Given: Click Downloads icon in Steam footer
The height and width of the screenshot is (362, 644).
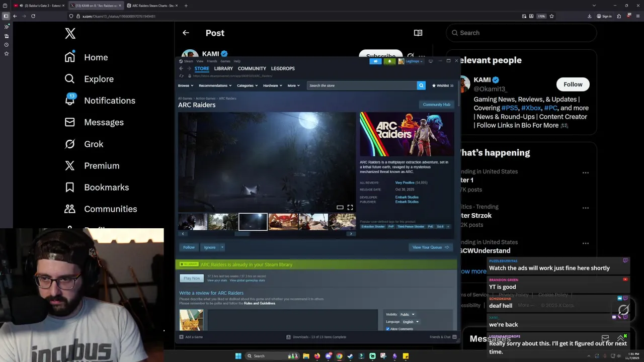Looking at the screenshot, I should 289,337.
